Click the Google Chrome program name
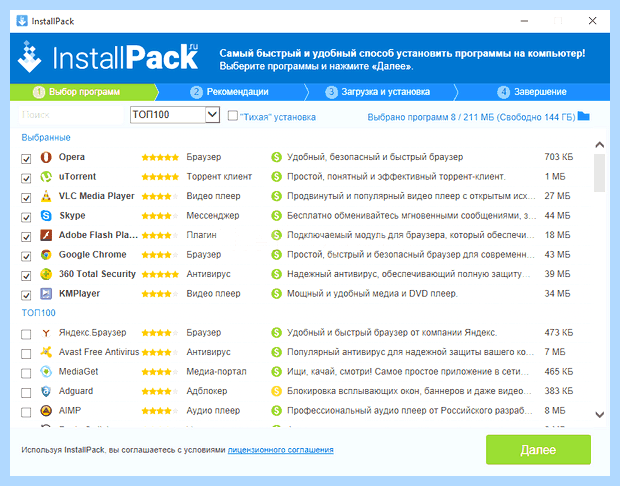This screenshot has height=486, width=620. click(93, 254)
